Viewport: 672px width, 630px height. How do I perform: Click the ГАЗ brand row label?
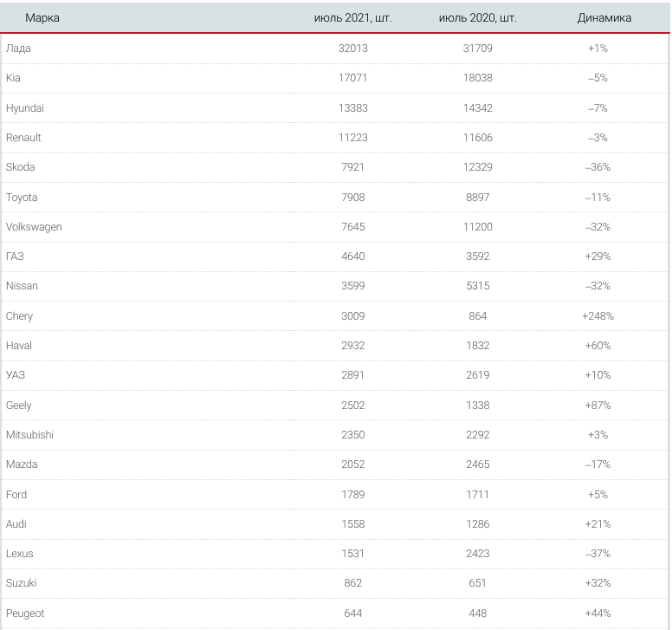tap(15, 257)
